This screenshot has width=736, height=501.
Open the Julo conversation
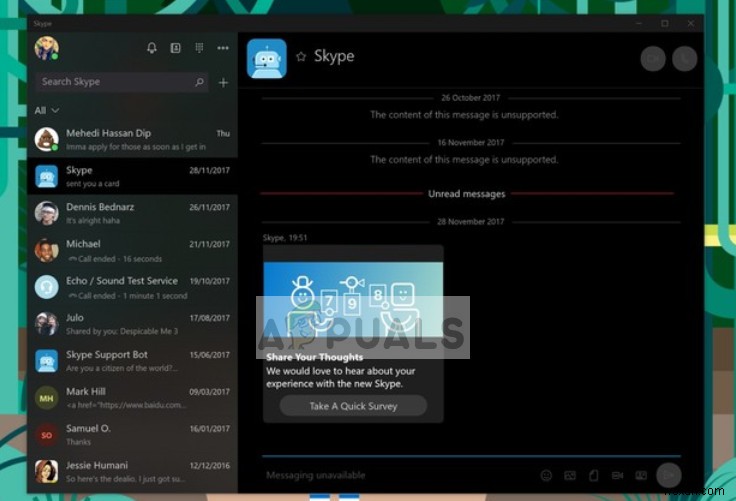(x=132, y=324)
